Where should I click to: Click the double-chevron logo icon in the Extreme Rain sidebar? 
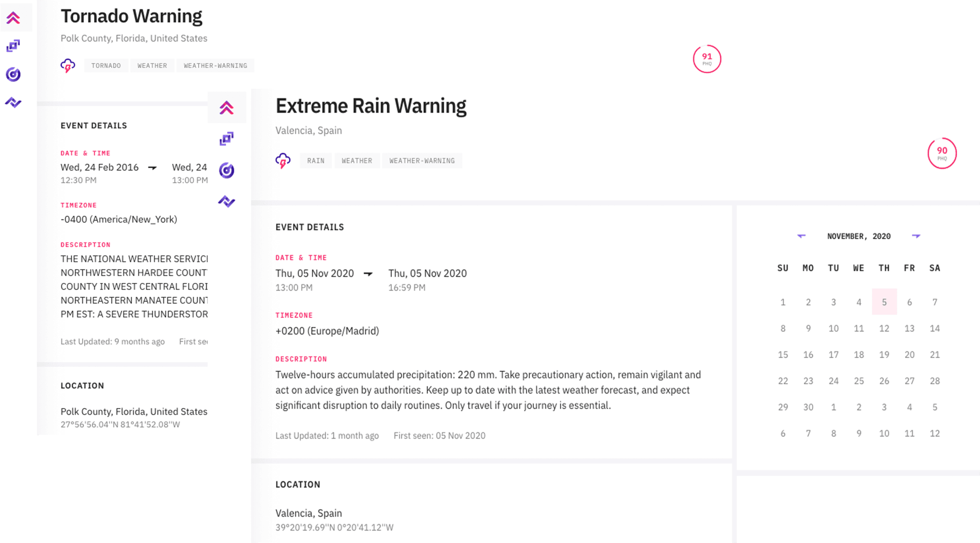(227, 108)
